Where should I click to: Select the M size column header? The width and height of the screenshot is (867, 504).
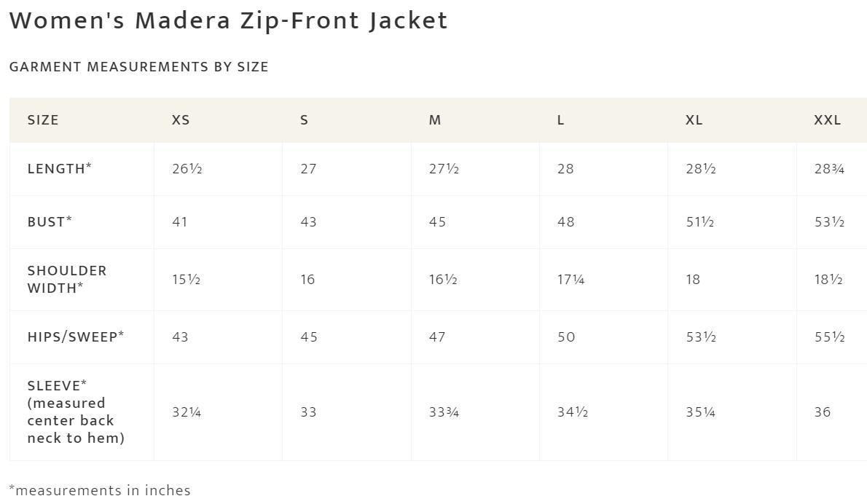pyautogui.click(x=435, y=120)
